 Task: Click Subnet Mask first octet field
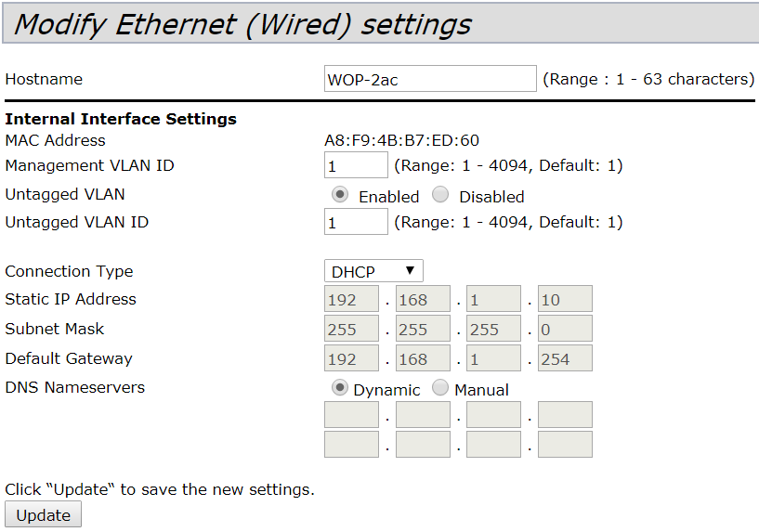(x=351, y=329)
